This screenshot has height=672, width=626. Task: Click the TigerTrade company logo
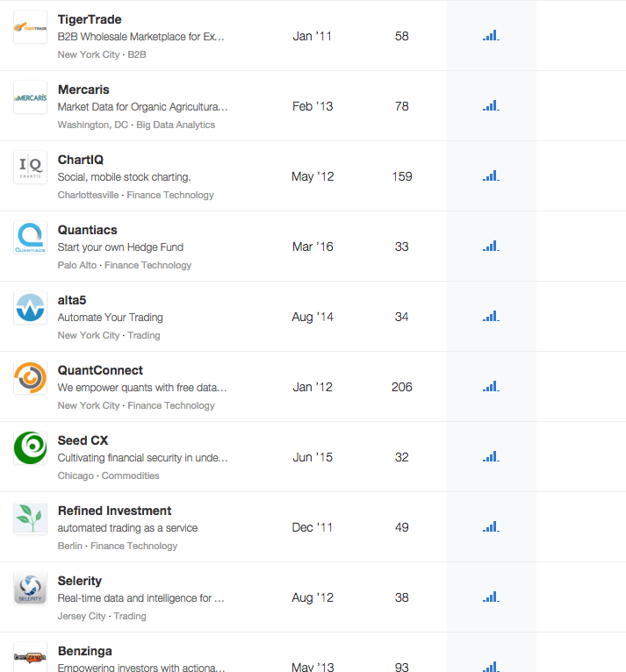30,27
